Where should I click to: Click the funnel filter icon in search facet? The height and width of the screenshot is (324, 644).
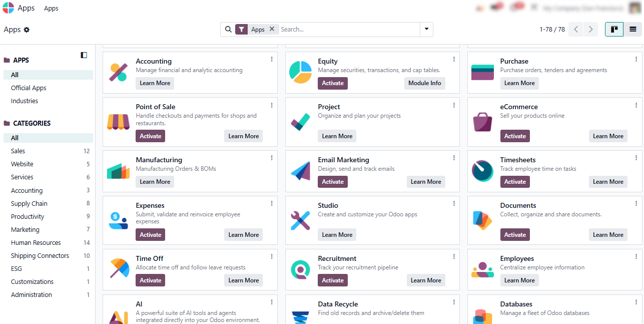click(x=242, y=30)
